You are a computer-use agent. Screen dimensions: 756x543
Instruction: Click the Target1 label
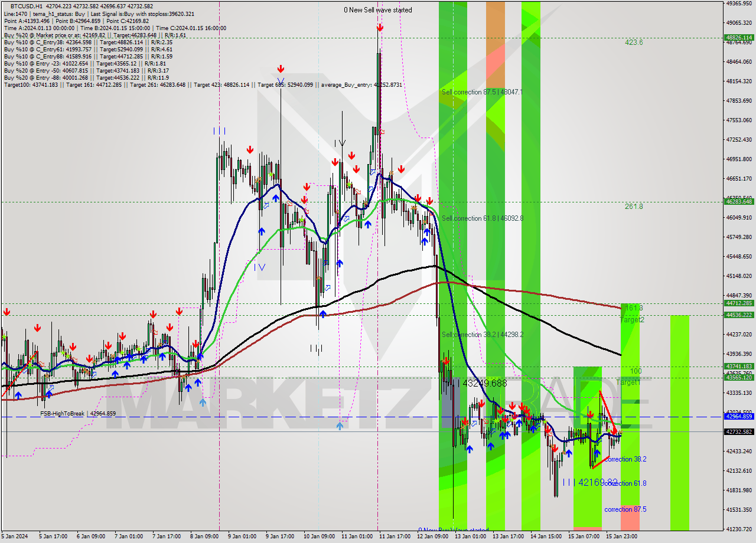(628, 382)
